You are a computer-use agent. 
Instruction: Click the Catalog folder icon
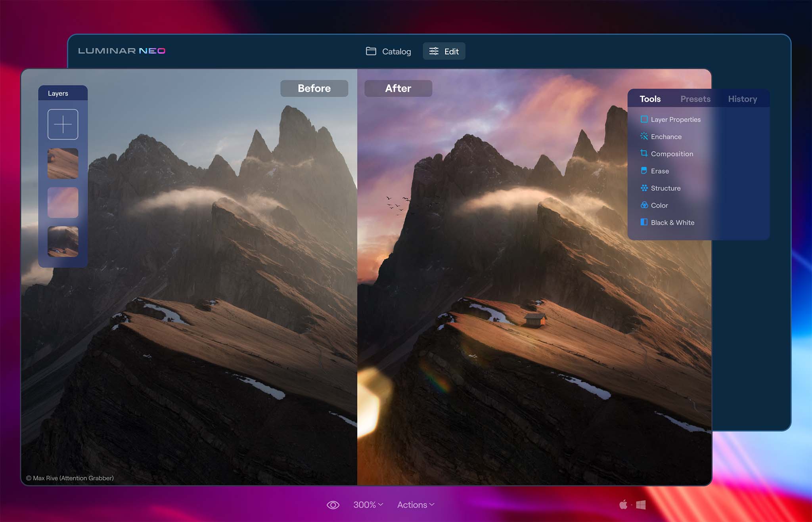pos(371,51)
